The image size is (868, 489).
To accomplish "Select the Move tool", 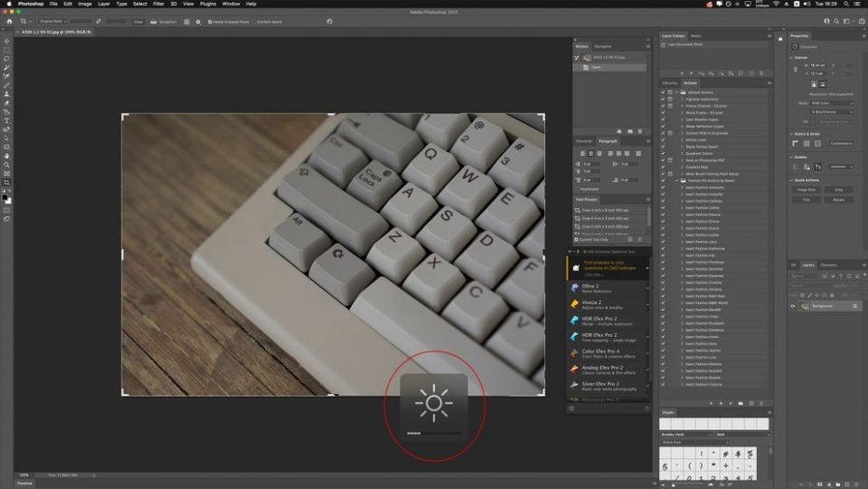I will pyautogui.click(x=7, y=41).
